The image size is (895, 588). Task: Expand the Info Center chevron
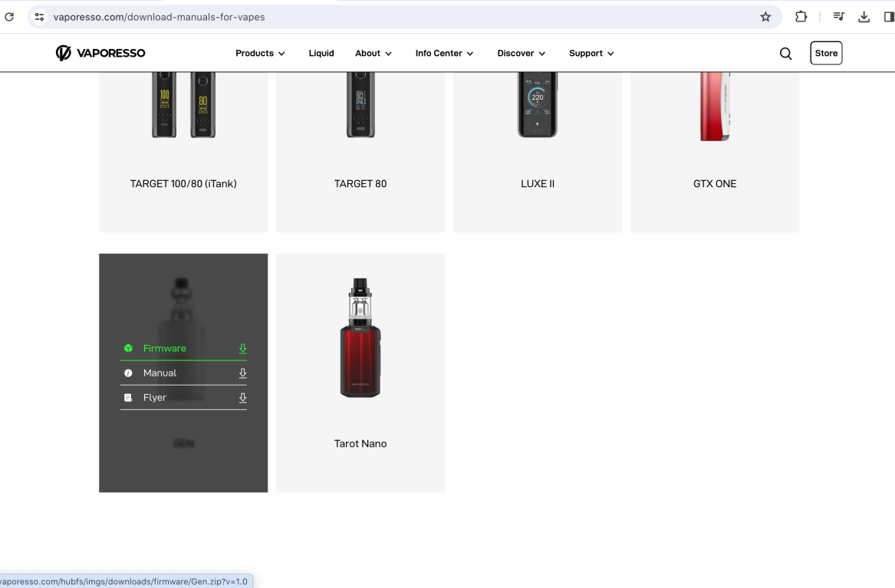pos(470,54)
